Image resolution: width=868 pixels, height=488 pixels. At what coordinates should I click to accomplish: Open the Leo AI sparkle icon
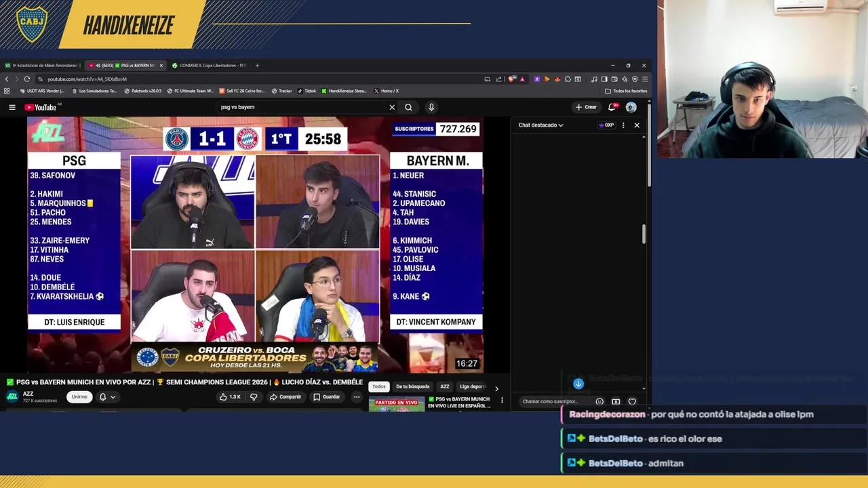(625, 79)
